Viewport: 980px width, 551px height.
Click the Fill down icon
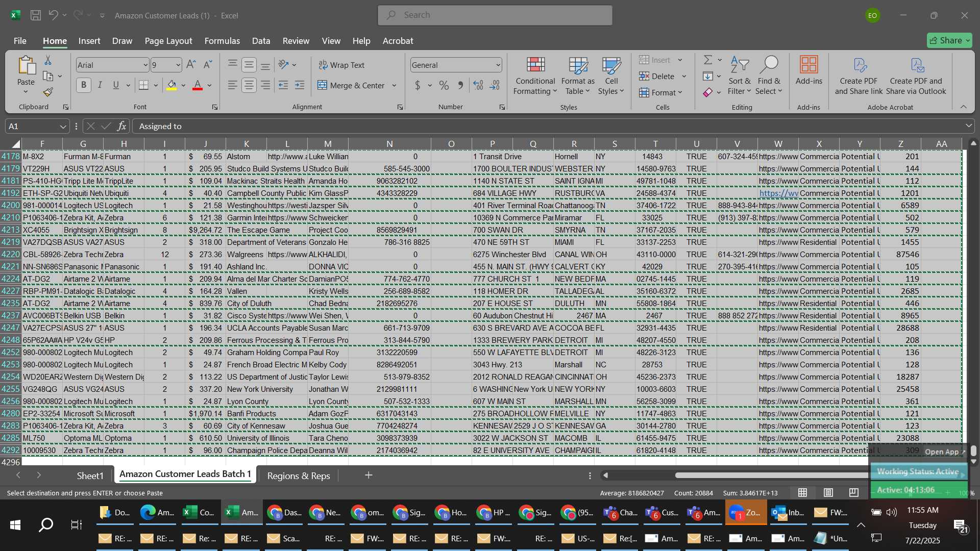708,76
